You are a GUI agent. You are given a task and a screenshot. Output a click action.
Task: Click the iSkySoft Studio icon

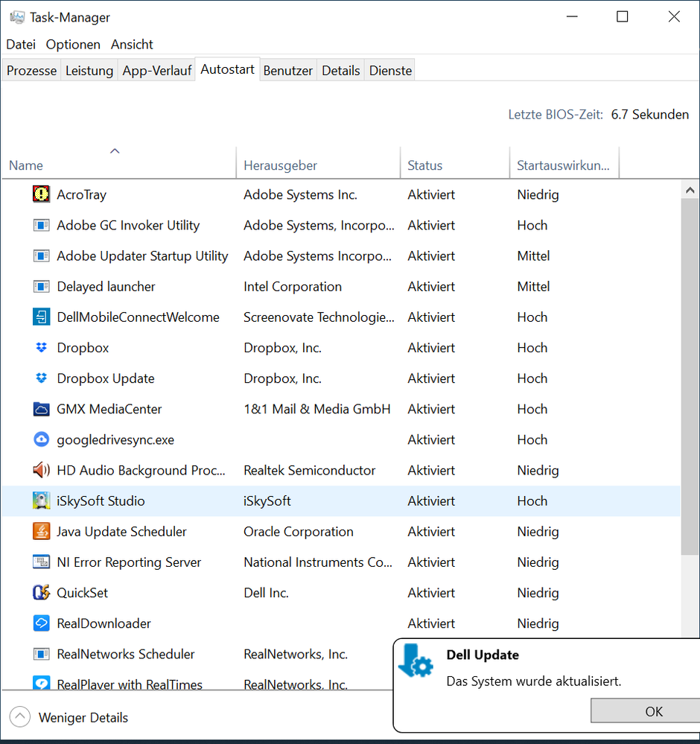[x=41, y=500]
